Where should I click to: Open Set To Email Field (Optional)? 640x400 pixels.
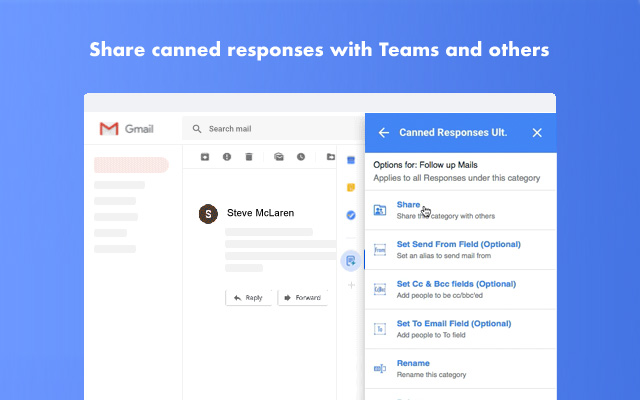tap(460, 329)
